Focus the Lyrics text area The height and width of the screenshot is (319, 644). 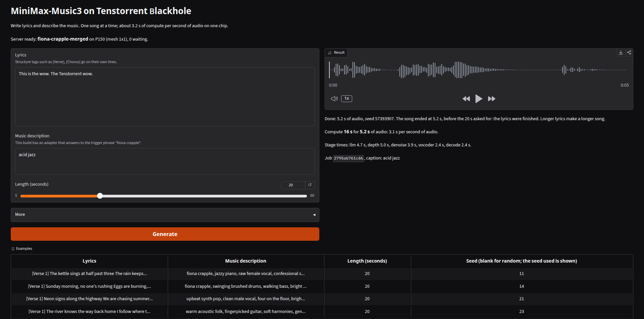click(x=165, y=97)
